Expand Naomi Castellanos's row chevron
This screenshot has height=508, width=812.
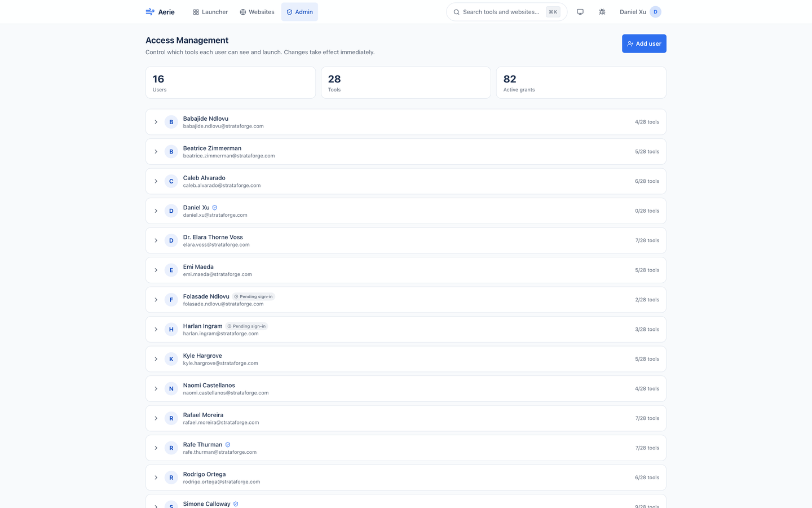click(x=156, y=389)
